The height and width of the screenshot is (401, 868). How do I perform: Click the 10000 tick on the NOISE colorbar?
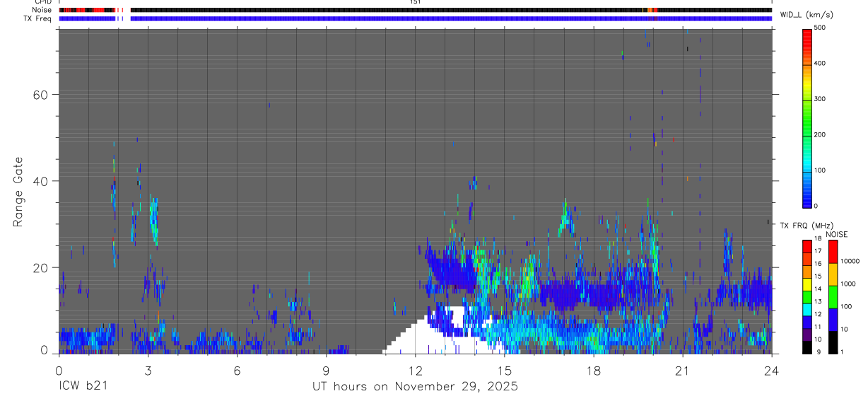(851, 261)
